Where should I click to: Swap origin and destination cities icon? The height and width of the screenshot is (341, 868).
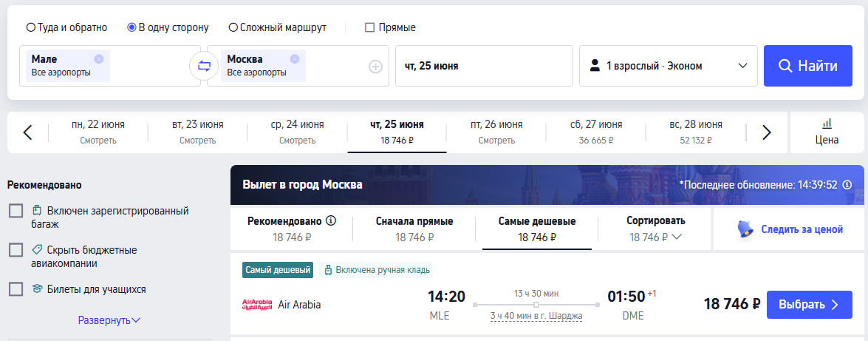204,66
